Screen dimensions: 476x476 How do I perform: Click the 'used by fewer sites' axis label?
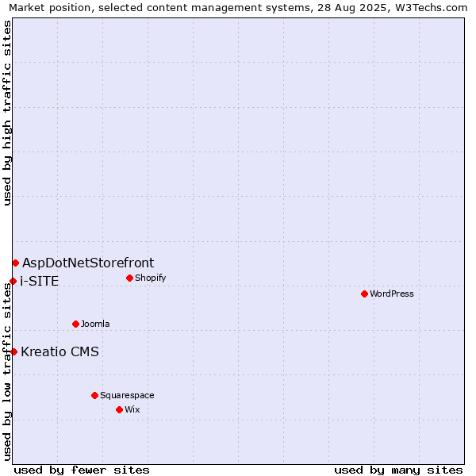[x=82, y=470]
